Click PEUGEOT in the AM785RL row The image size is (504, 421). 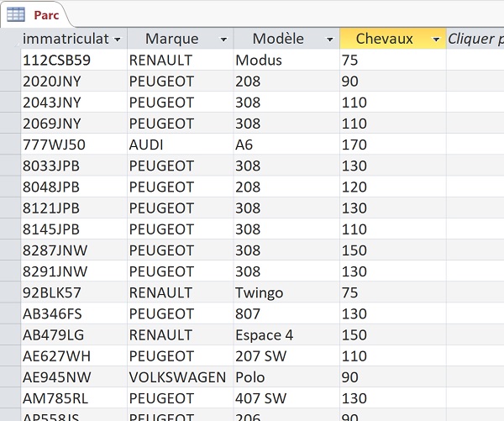tap(181, 398)
